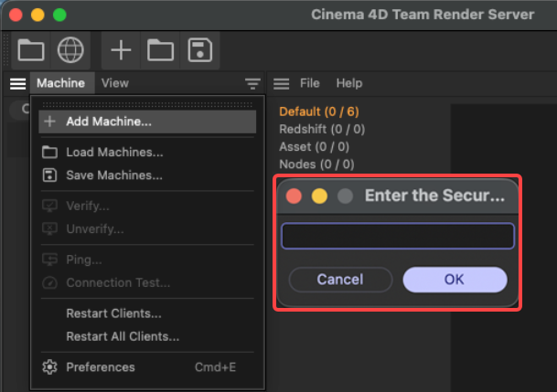557x392 pixels.
Task: Click the globe web interface icon
Action: coord(70,50)
